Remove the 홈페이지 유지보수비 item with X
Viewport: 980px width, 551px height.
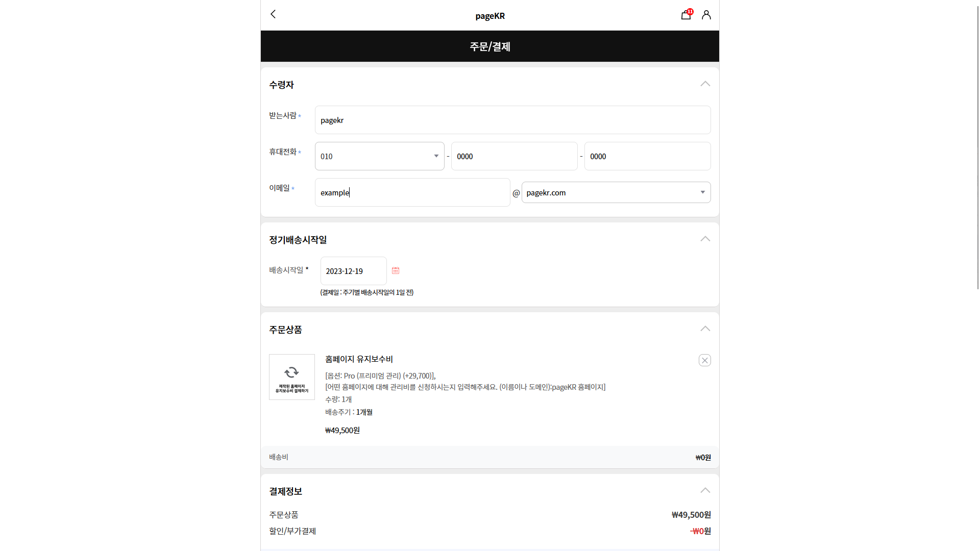tap(705, 361)
